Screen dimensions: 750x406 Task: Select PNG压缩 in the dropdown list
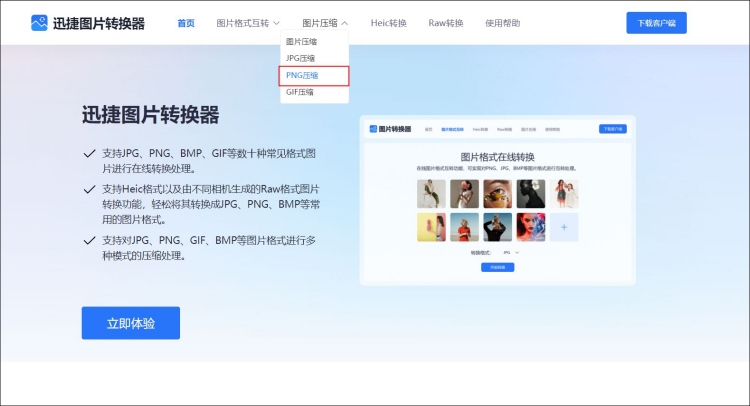[x=314, y=76]
